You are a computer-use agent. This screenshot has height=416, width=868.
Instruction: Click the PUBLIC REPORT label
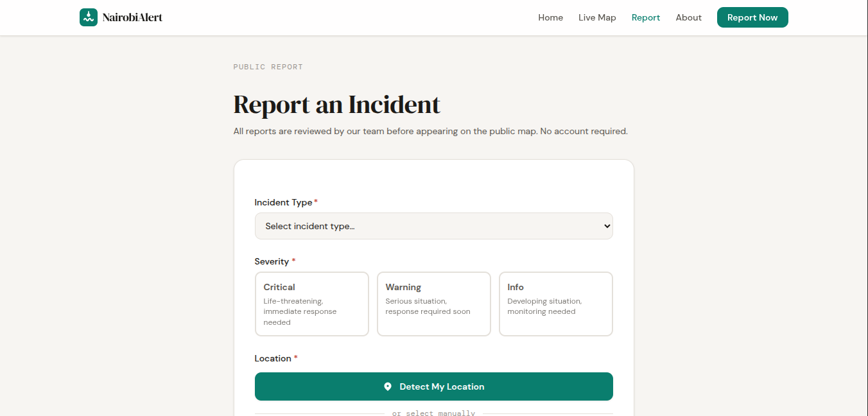[x=268, y=67]
